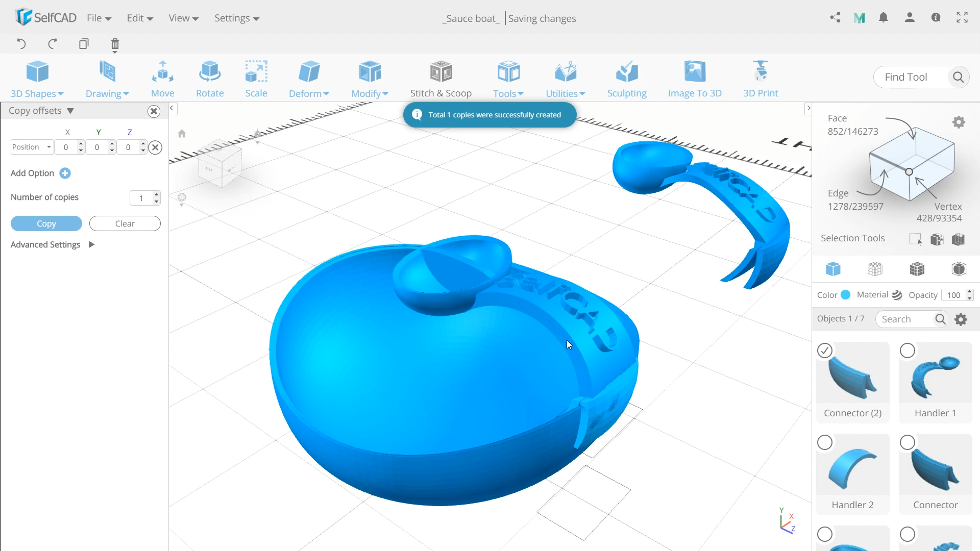The image size is (980, 551).
Task: Open Stitch & Scoop tool
Action: (x=441, y=79)
